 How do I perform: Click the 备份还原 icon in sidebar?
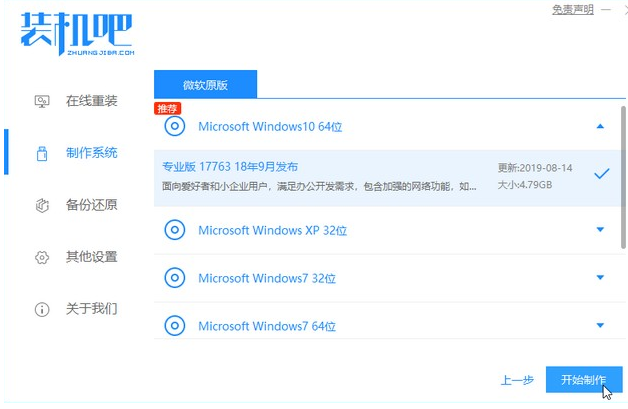(x=42, y=205)
